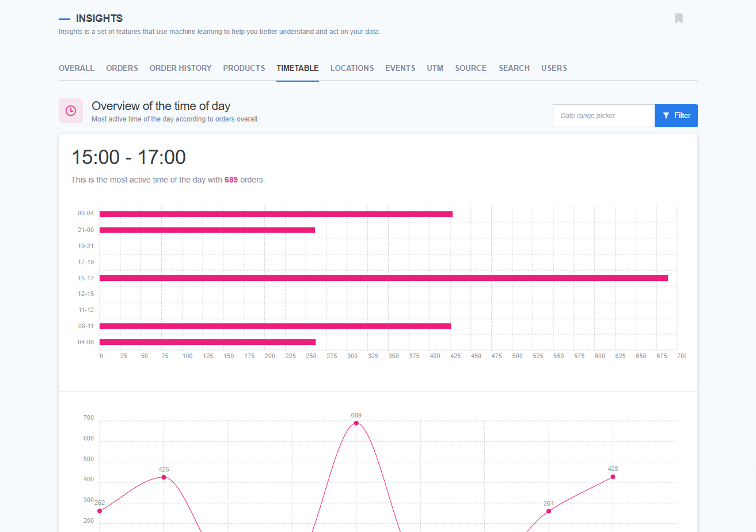Click the "Overview of the time of day" title
The height and width of the screenshot is (532, 756).
(161, 106)
